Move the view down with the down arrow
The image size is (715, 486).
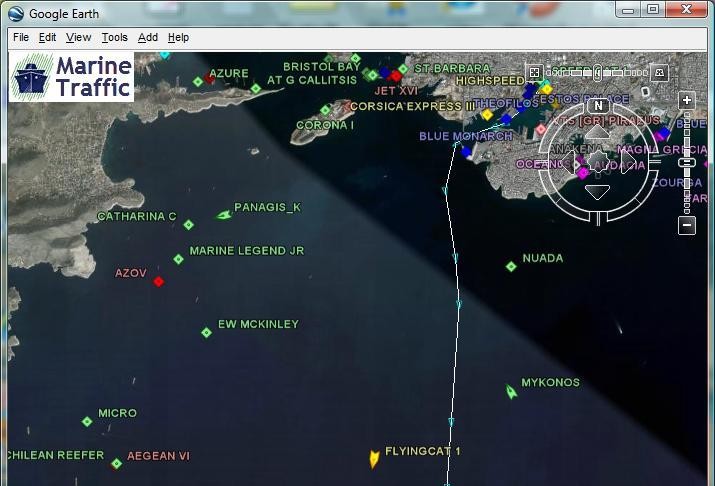(x=598, y=192)
